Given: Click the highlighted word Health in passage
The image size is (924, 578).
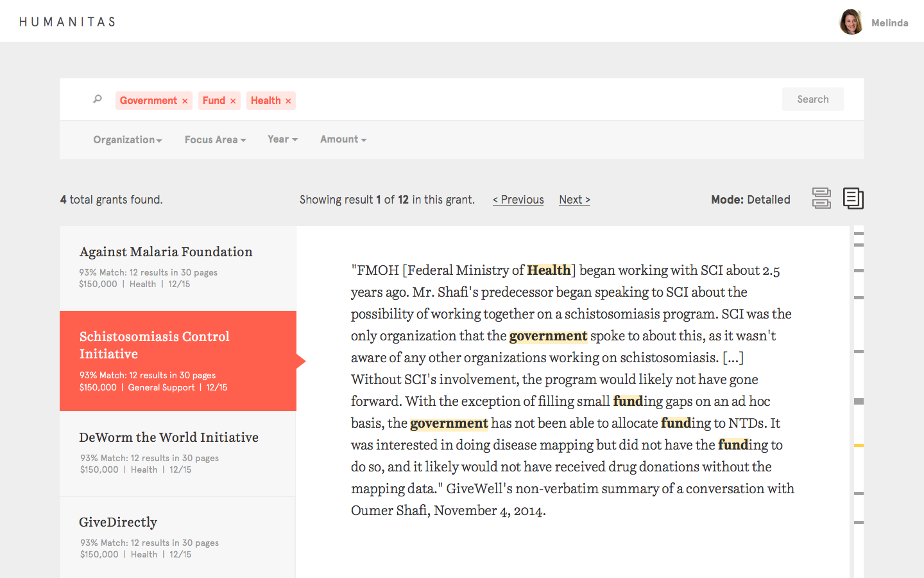Looking at the screenshot, I should (x=549, y=270).
